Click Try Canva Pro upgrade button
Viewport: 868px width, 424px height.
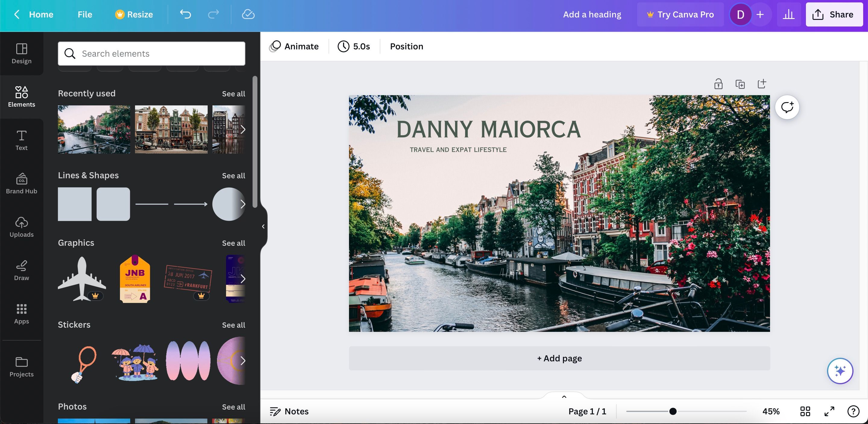[x=680, y=14]
